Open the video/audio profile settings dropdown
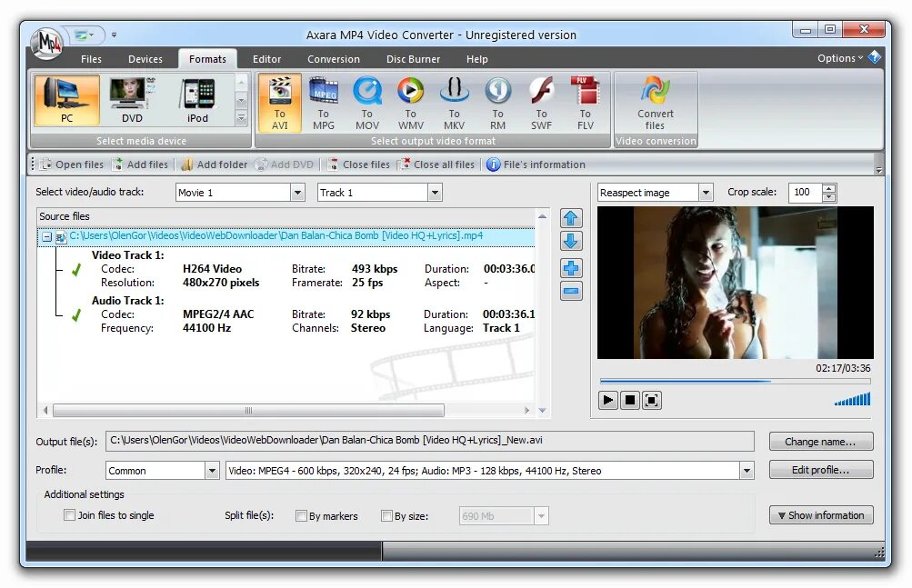Screen dimensions: 912x588 747,471
